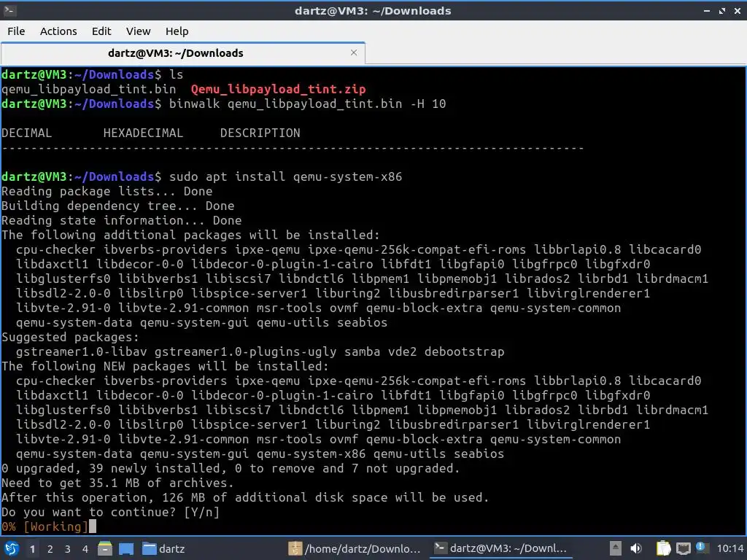Open the update notification tray icon
This screenshot has width=747, height=560.
click(701, 548)
